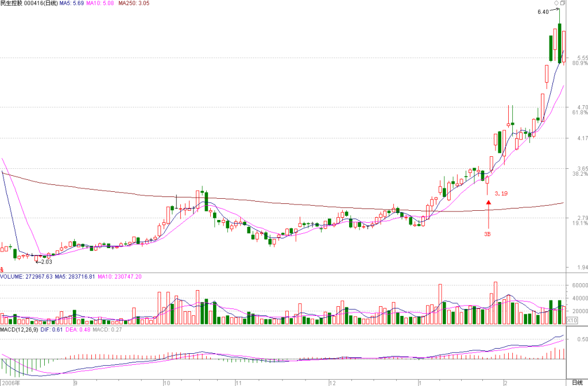This screenshot has height=386, width=588.
Task: Open the MACD(12,26,9) indicator parameters
Action: 19,329
